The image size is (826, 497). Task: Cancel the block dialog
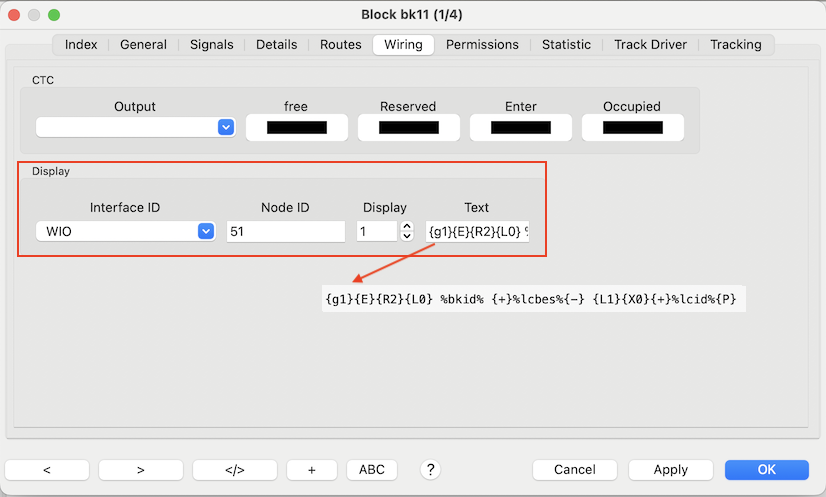[x=574, y=470]
